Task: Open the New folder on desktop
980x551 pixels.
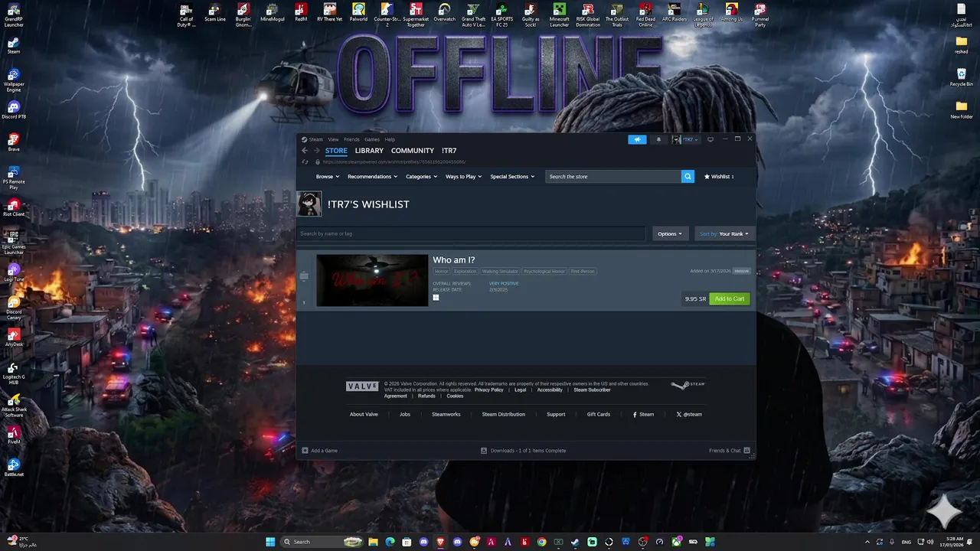Action: click(961, 109)
